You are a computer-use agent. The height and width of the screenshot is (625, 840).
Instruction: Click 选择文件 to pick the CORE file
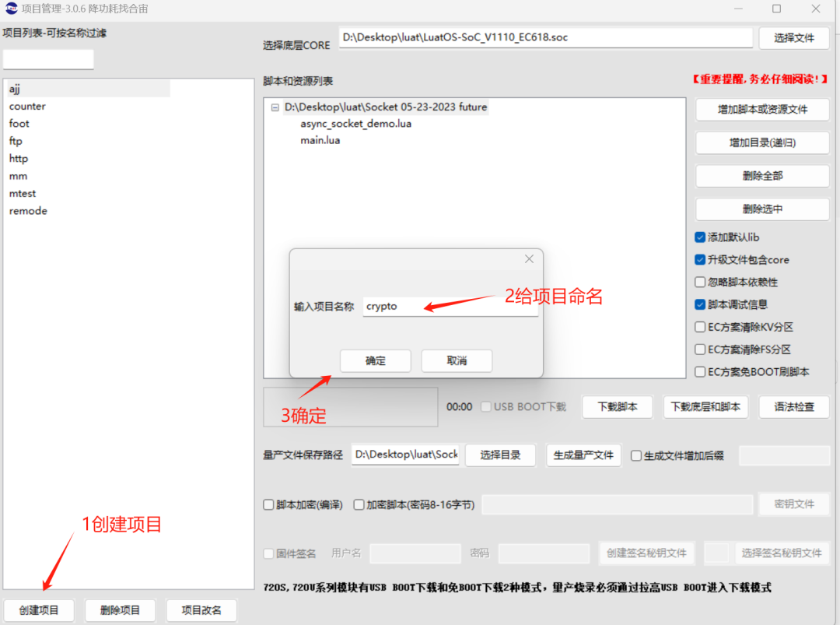[x=793, y=37]
